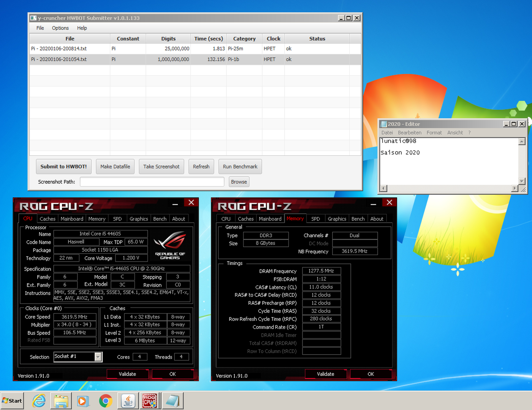The image size is (532, 410).
Task: Click Editor vertical scrollbar down arrow
Action: pyautogui.click(x=522, y=181)
